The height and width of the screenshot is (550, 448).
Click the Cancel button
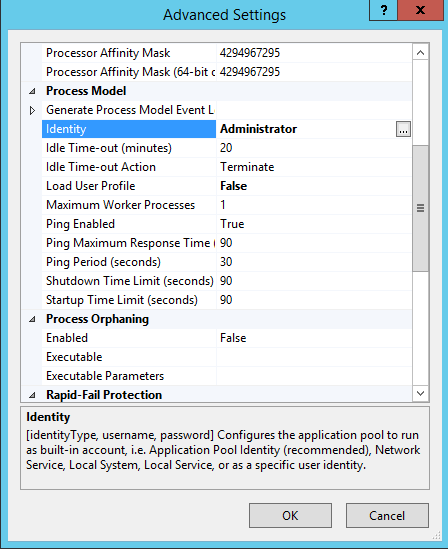387,516
